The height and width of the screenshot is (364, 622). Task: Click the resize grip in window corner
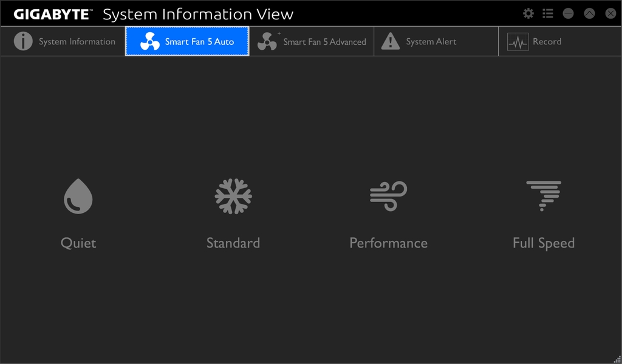pos(617,359)
